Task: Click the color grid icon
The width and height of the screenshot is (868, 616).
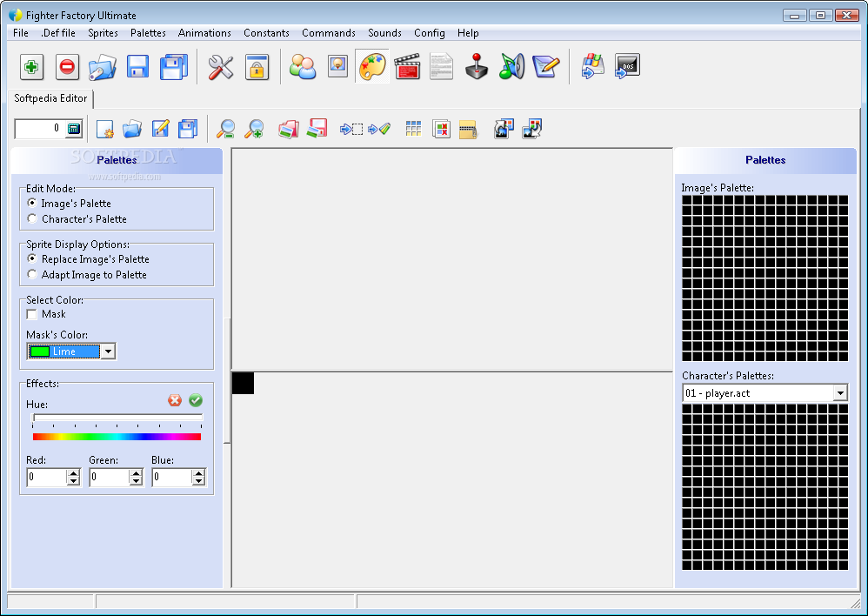Action: (x=413, y=129)
